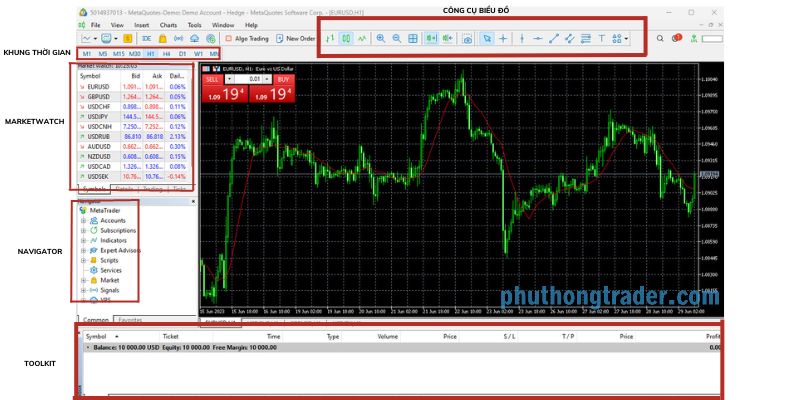Switch to H4 timeframe

(166, 54)
